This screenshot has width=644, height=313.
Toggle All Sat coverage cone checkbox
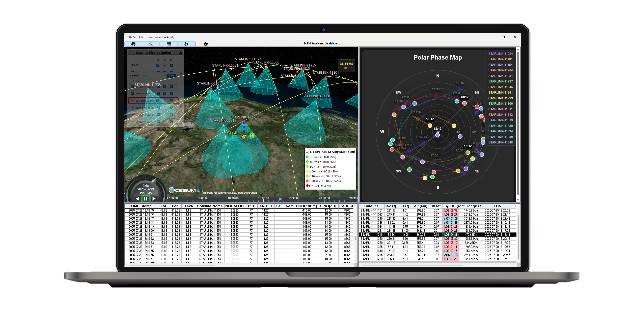(172, 65)
